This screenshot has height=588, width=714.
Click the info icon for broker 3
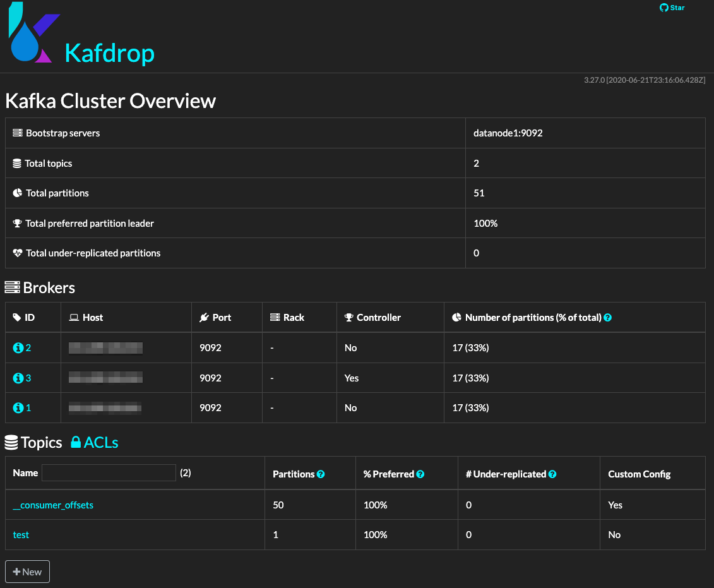pos(18,378)
